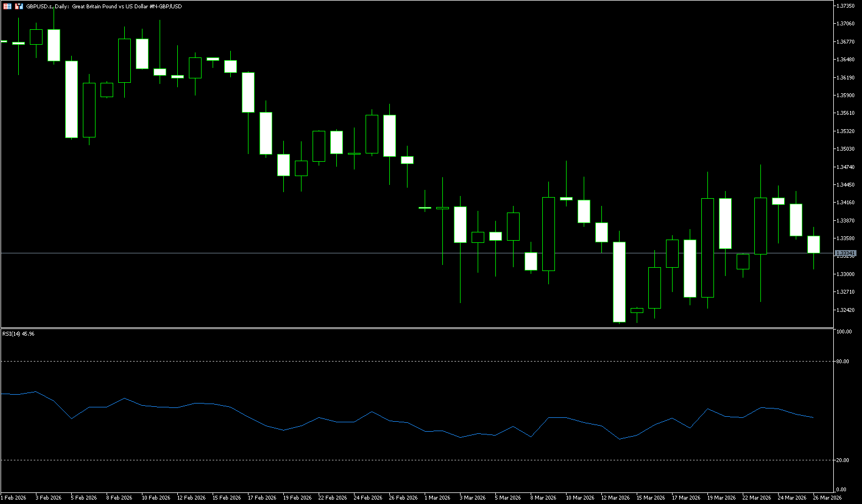This screenshot has height=504, width=862.
Task: Click the 1.35030 price scale label
Action: pyautogui.click(x=845, y=149)
